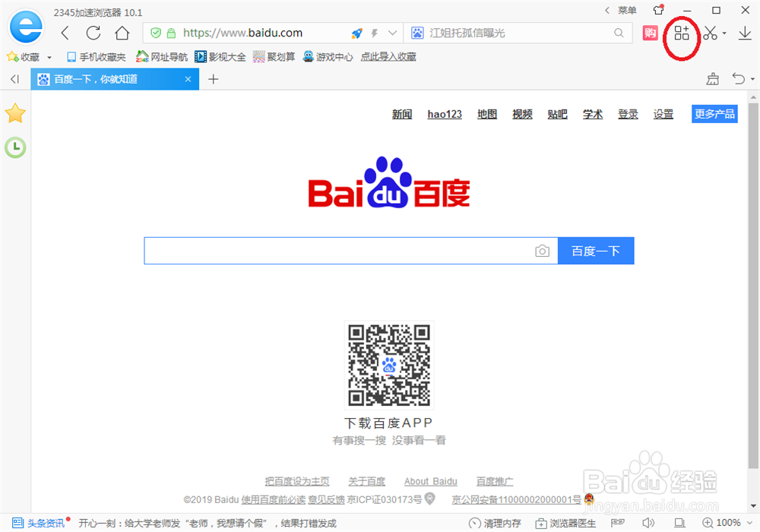Open the 菜单 menu
This screenshot has height=532, width=760.
point(627,10)
